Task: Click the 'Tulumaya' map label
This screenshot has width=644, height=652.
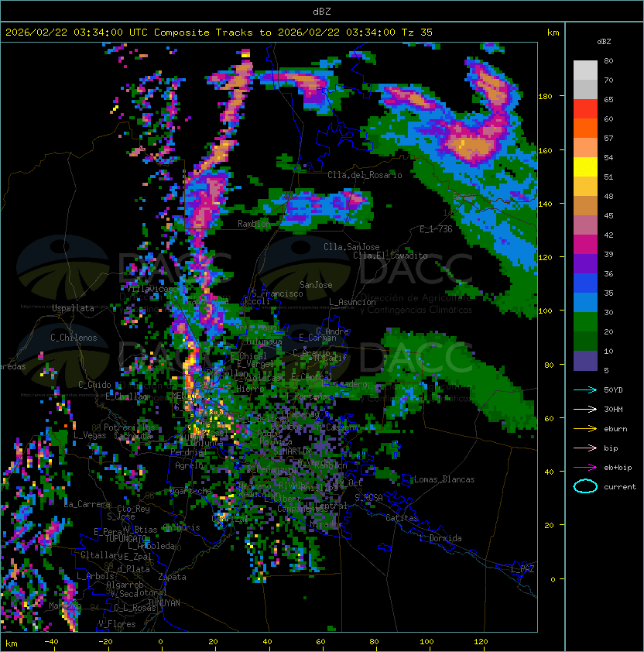Action: point(264,341)
